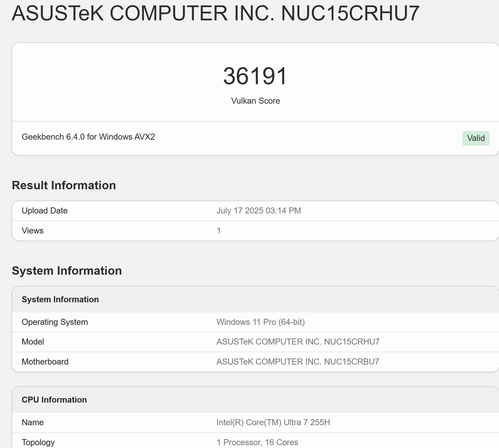Click the text Geekbench 6.4.0 for Windows AVX2
Screen dimensions: 499x448
coord(88,137)
